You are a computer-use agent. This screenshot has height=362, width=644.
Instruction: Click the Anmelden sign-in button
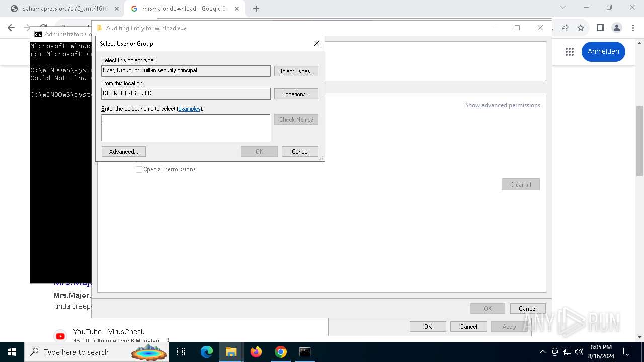point(603,52)
